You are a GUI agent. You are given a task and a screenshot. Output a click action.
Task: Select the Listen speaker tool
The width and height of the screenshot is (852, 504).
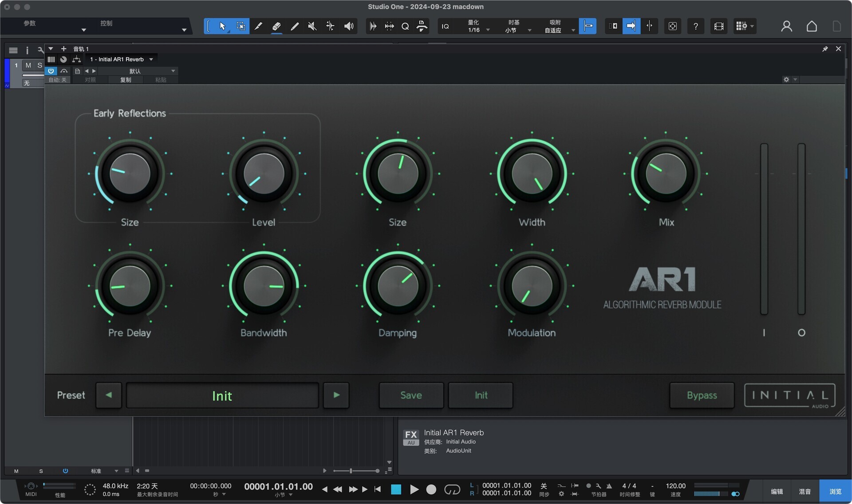(x=349, y=26)
